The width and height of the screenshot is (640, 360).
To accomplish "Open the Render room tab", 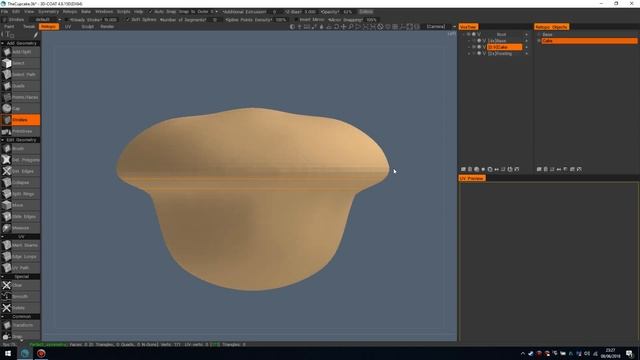I will point(107,27).
